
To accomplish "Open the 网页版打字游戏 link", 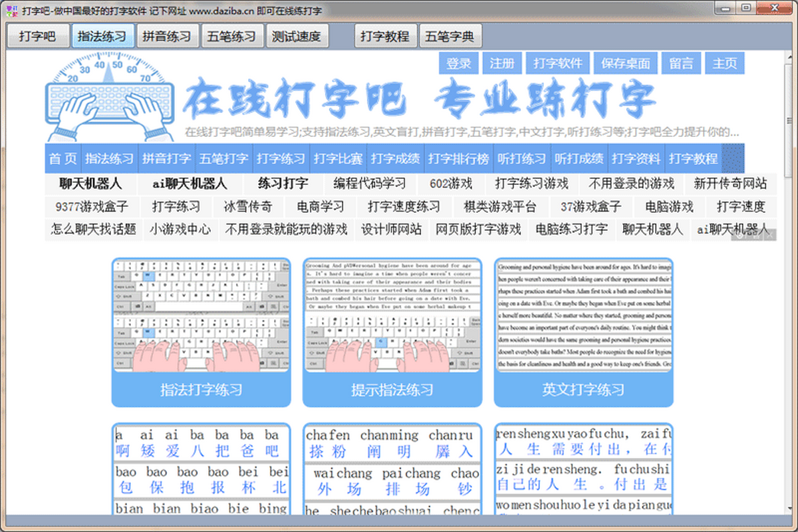I will [x=479, y=229].
